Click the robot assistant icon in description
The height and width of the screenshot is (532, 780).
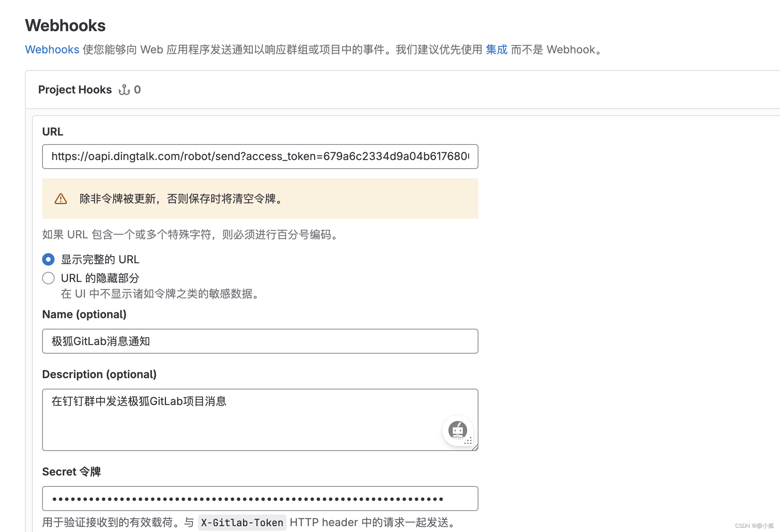458,430
